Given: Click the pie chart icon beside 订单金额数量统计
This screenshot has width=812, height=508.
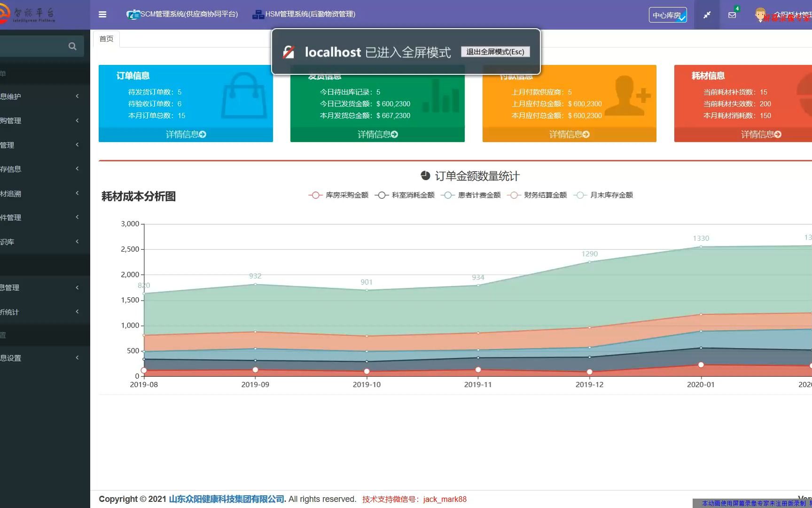Looking at the screenshot, I should 425,175.
